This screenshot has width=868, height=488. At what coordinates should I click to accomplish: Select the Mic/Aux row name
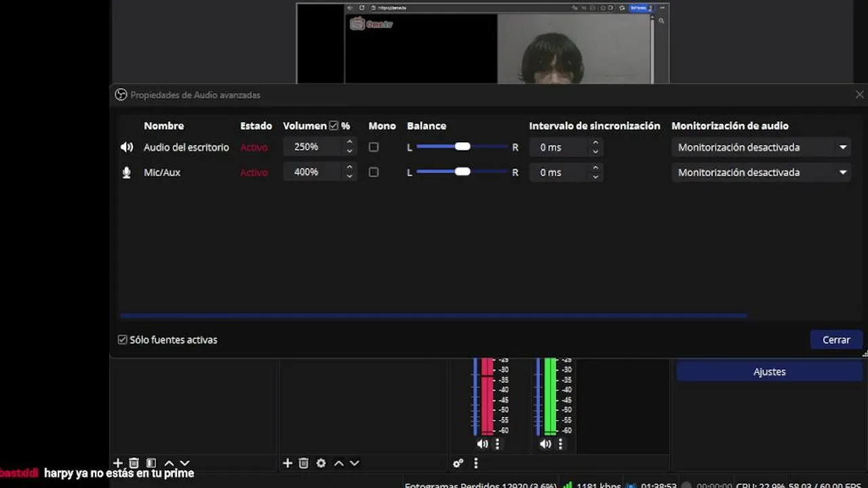click(162, 172)
